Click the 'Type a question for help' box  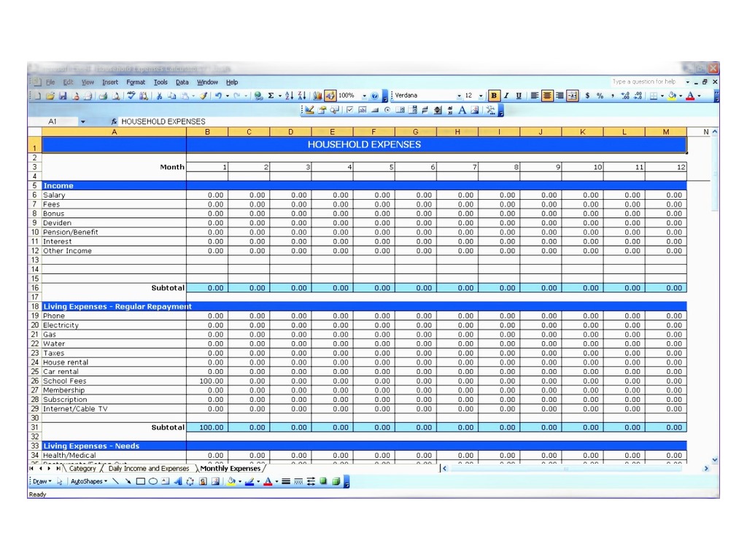coord(646,82)
